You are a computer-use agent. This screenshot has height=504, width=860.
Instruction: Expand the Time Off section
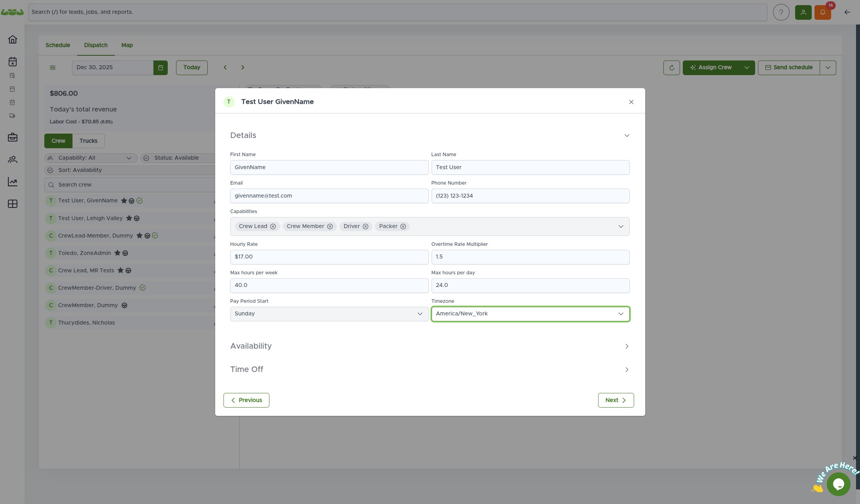pos(627,370)
